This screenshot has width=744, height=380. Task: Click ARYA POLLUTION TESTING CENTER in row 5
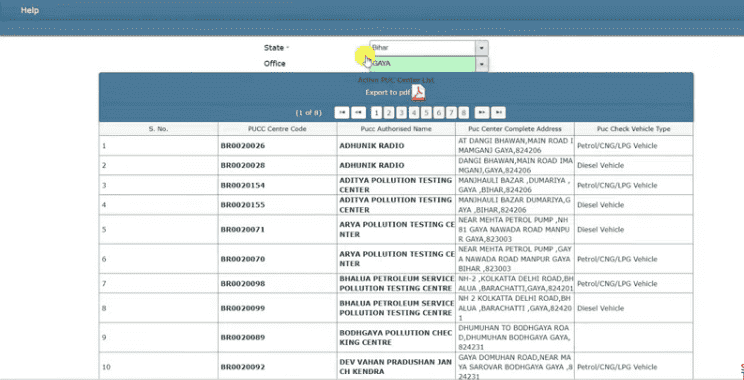(397, 230)
